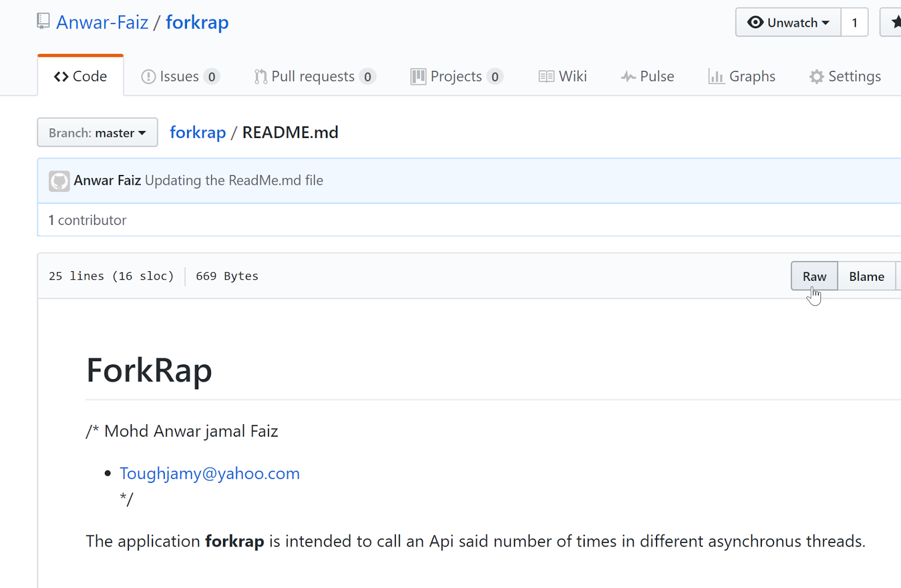Open the Raw file view
Viewport: 901px width, 588px height.
(813, 276)
